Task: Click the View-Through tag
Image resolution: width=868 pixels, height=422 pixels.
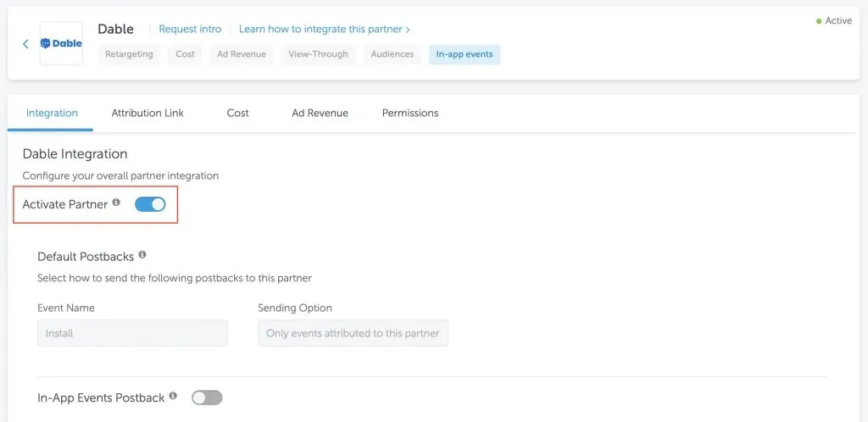Action: click(x=319, y=54)
